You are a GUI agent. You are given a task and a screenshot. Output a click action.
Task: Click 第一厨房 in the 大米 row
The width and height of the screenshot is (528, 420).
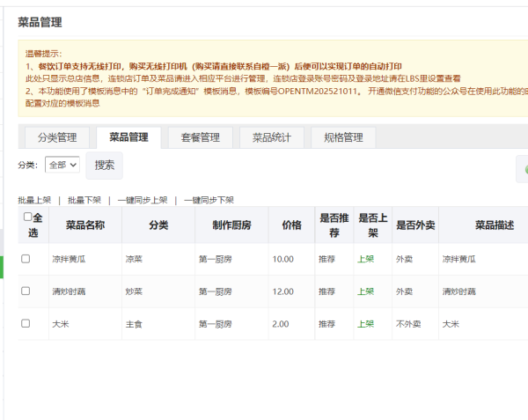[216, 324]
